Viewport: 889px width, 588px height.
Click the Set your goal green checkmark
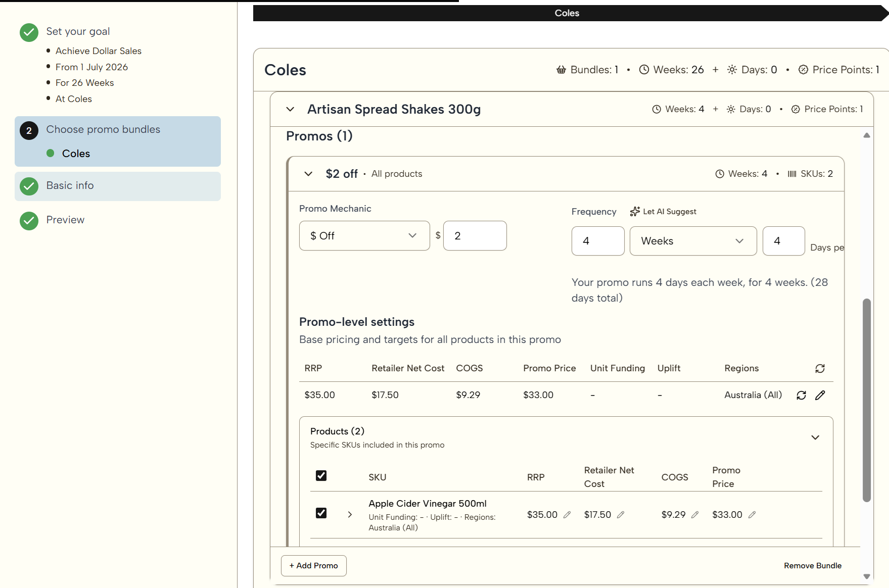click(x=29, y=32)
